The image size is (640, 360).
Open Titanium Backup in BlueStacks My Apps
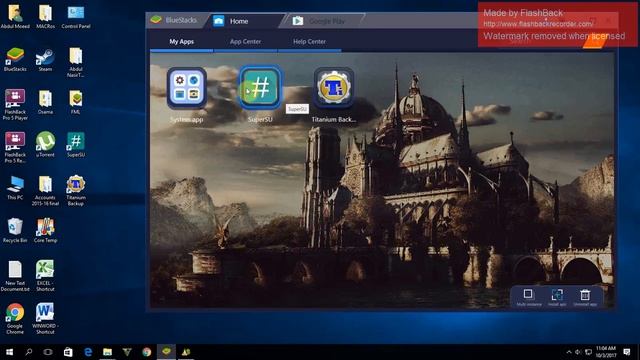pyautogui.click(x=333, y=88)
